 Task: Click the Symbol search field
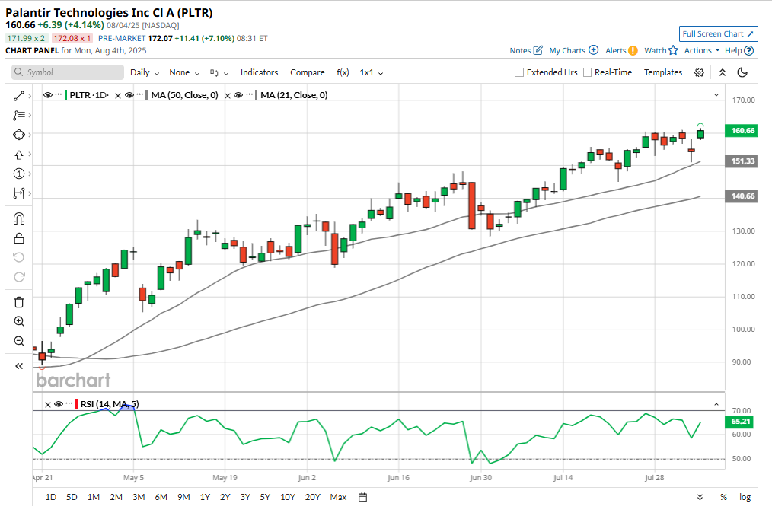[68, 72]
